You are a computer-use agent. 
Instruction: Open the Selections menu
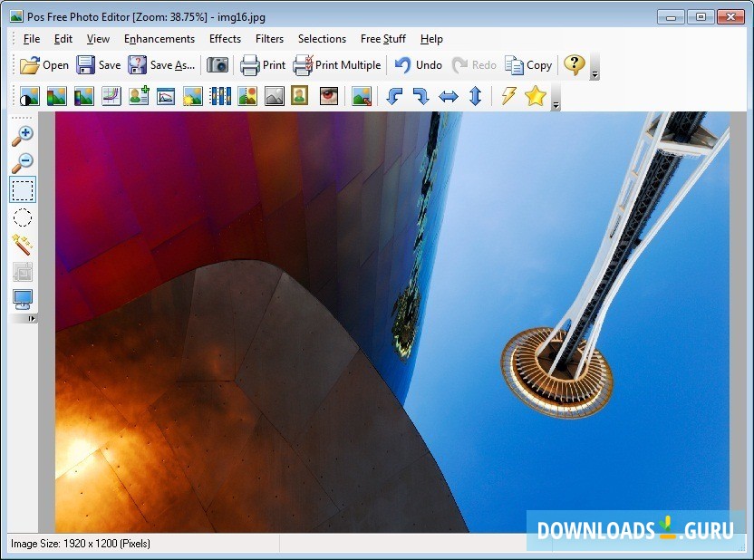pos(322,39)
